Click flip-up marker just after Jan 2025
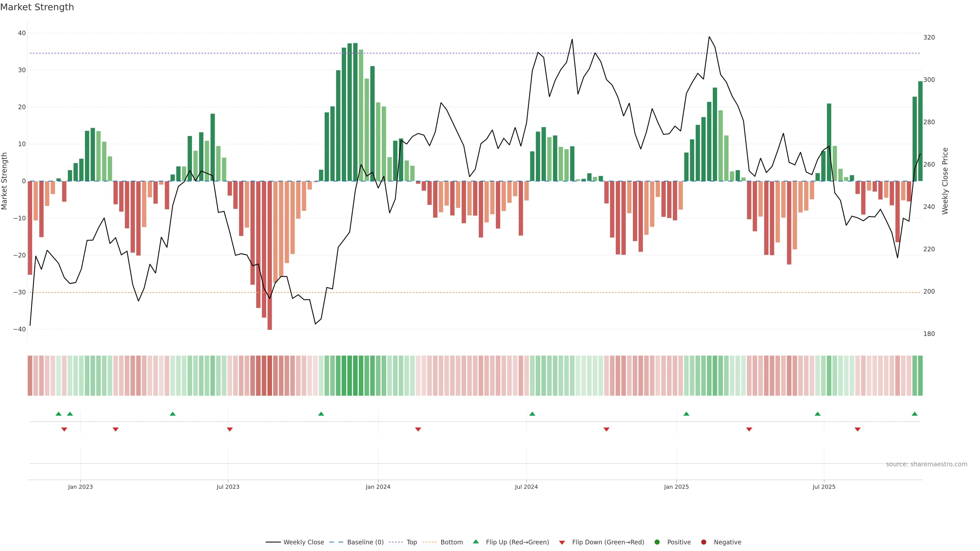The image size is (980, 551). coord(686,414)
